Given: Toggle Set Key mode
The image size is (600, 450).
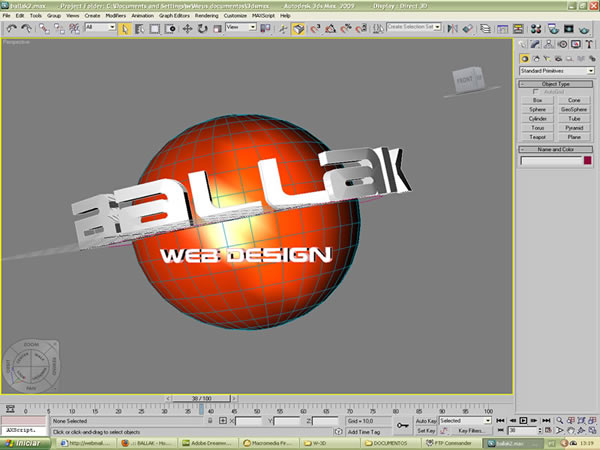Looking at the screenshot, I should tap(426, 431).
